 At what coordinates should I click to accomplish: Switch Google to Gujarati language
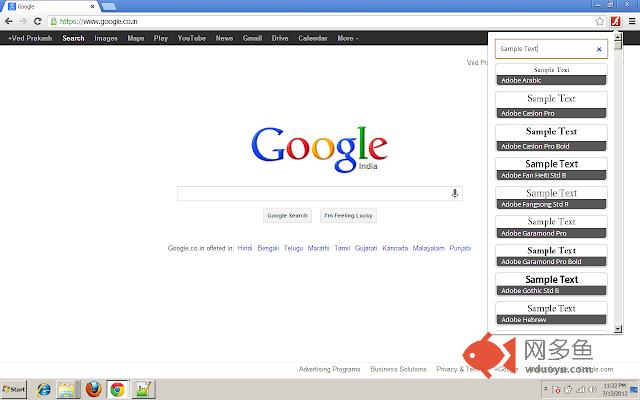(366, 248)
